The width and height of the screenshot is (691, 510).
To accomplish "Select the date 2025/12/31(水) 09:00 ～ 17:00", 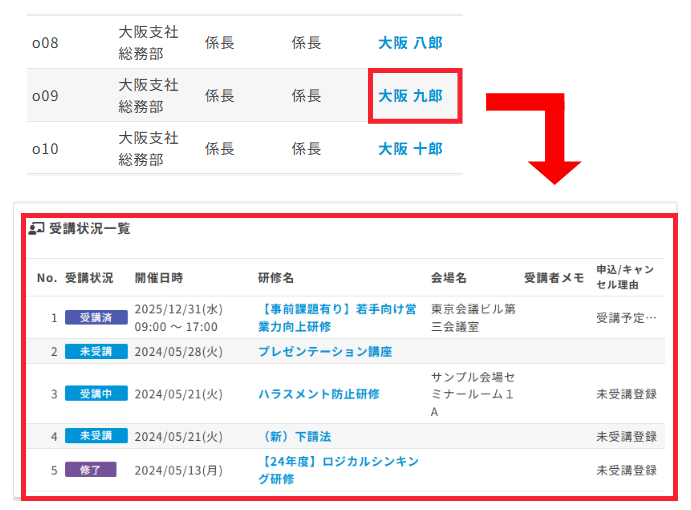I will pyautogui.click(x=178, y=318).
